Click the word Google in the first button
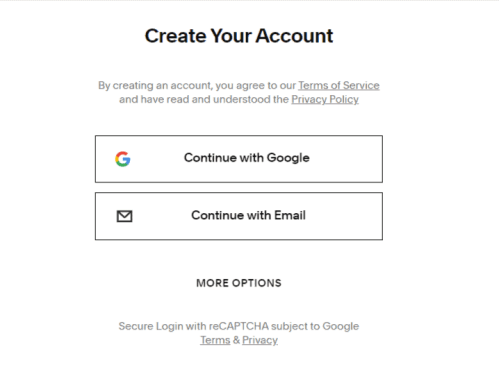The height and width of the screenshot is (384, 499). pos(288,158)
